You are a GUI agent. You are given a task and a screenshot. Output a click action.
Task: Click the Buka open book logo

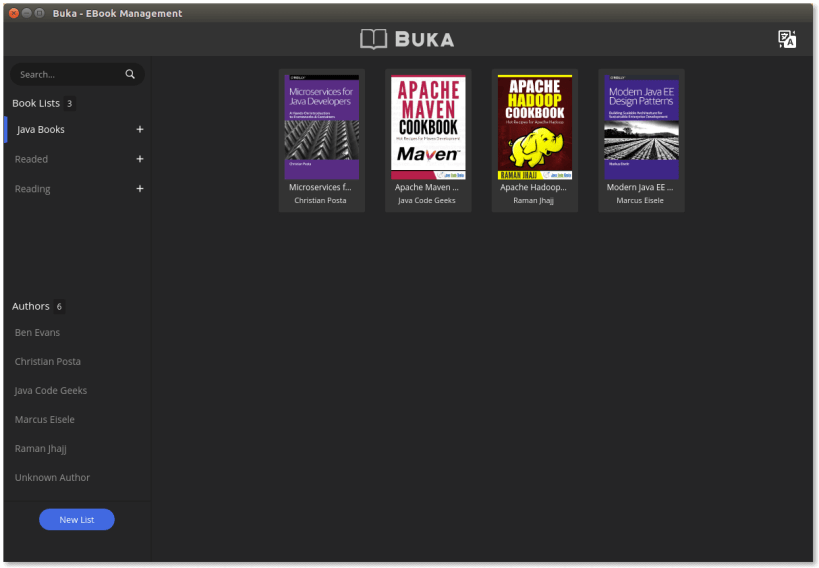(x=373, y=39)
